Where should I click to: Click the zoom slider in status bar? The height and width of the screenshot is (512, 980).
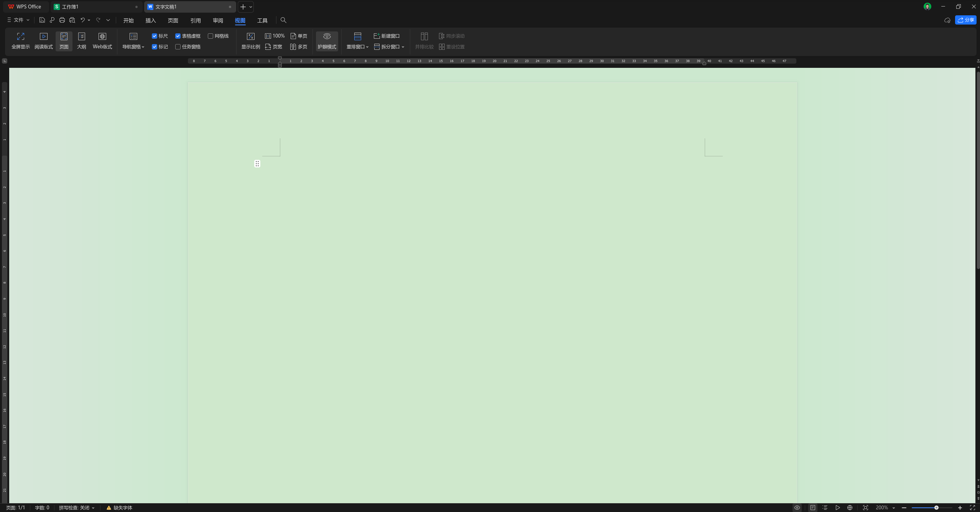936,507
